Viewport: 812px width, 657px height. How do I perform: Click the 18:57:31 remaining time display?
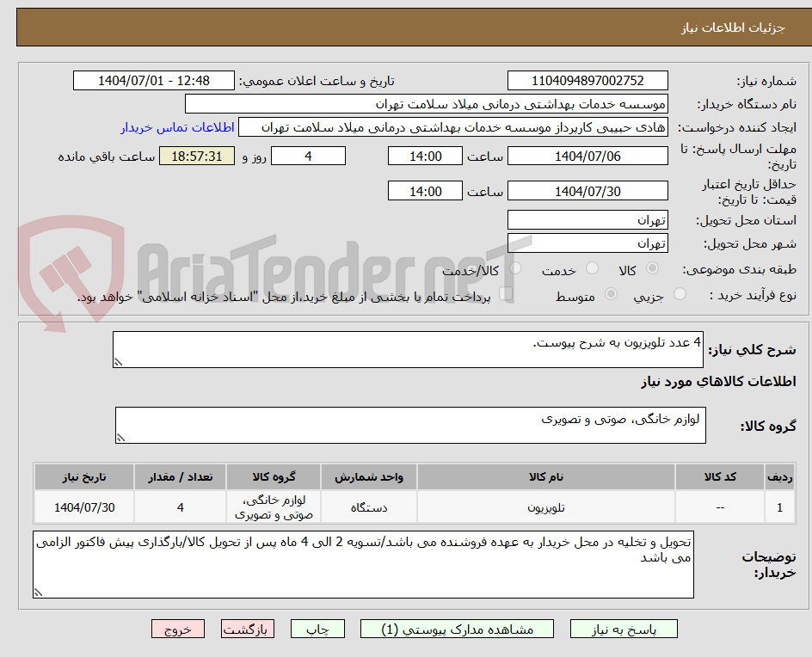coord(196,156)
